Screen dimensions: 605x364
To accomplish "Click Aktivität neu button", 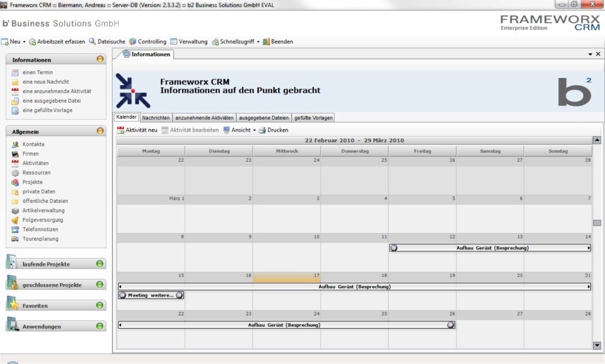I will [x=137, y=130].
